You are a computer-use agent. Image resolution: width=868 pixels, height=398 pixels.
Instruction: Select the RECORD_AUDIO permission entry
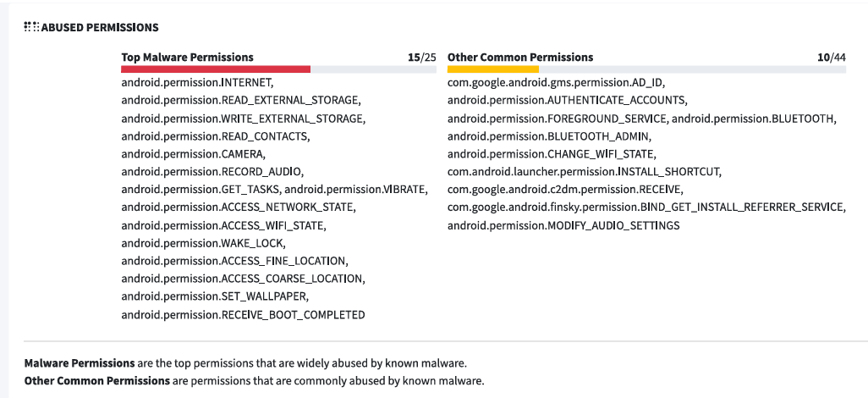pyautogui.click(x=212, y=172)
